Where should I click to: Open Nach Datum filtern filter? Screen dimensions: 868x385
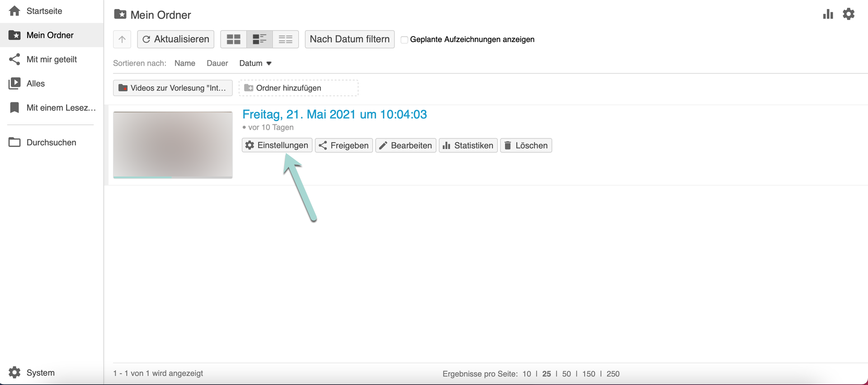click(349, 39)
